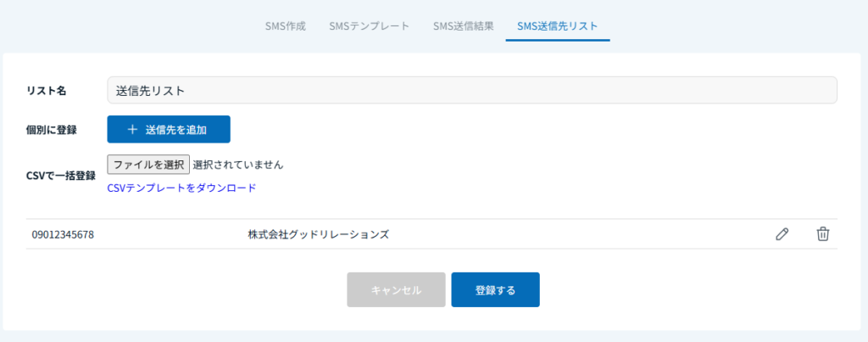
Task: Click the plus icon in 送信先を追加
Action: [132, 130]
